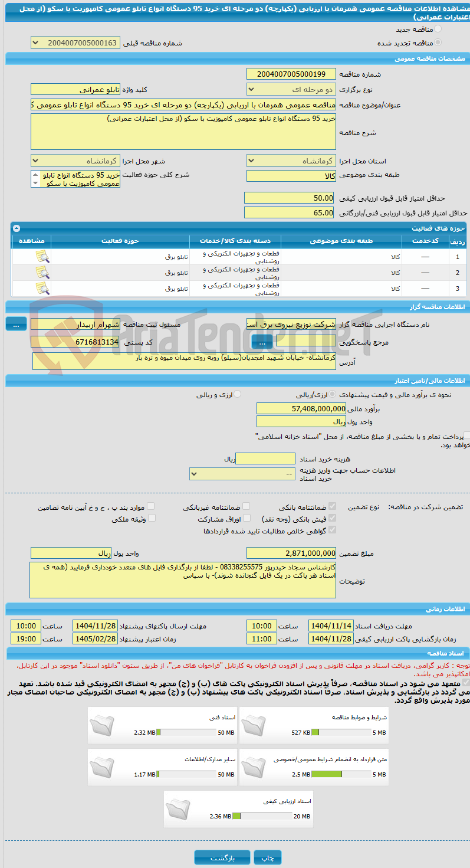
Task: Select ارزی و ریالی estimate option
Action: 238,394
